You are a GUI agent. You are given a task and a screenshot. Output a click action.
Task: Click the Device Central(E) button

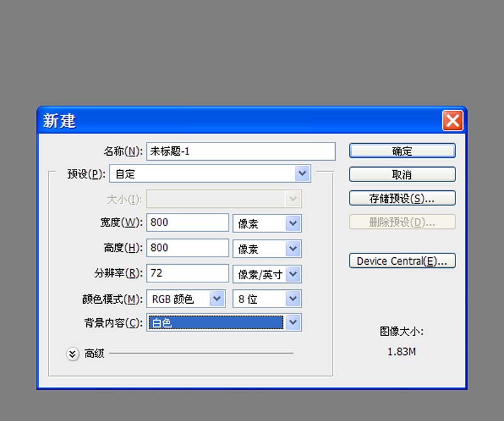click(402, 260)
